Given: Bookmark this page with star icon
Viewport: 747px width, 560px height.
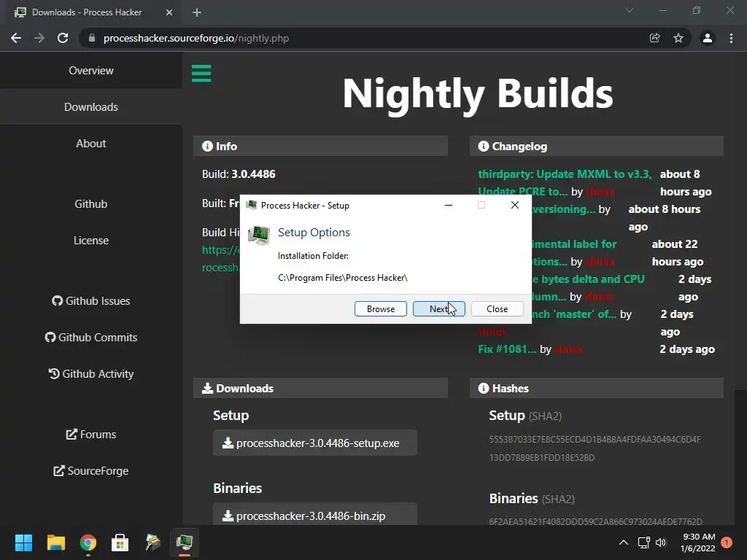Looking at the screenshot, I should [678, 38].
